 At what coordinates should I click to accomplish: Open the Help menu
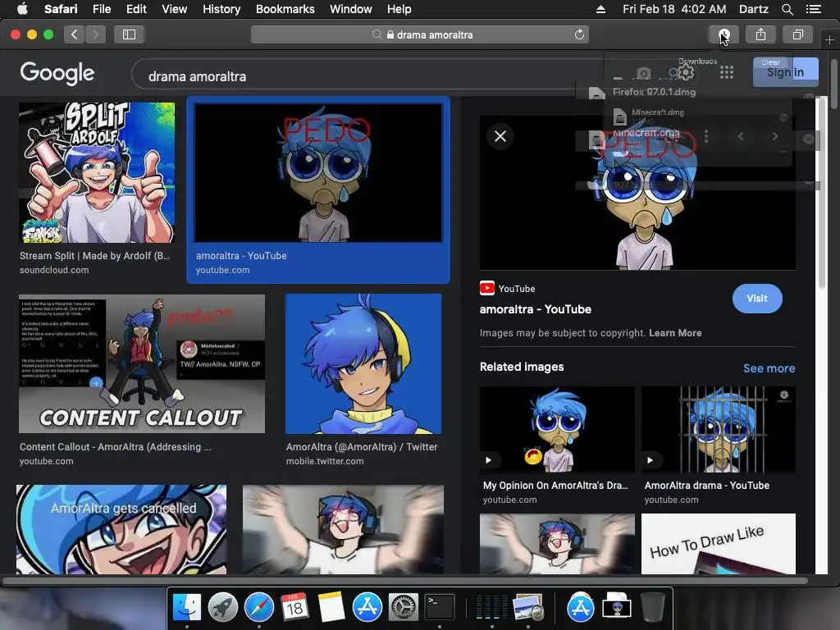click(x=399, y=9)
